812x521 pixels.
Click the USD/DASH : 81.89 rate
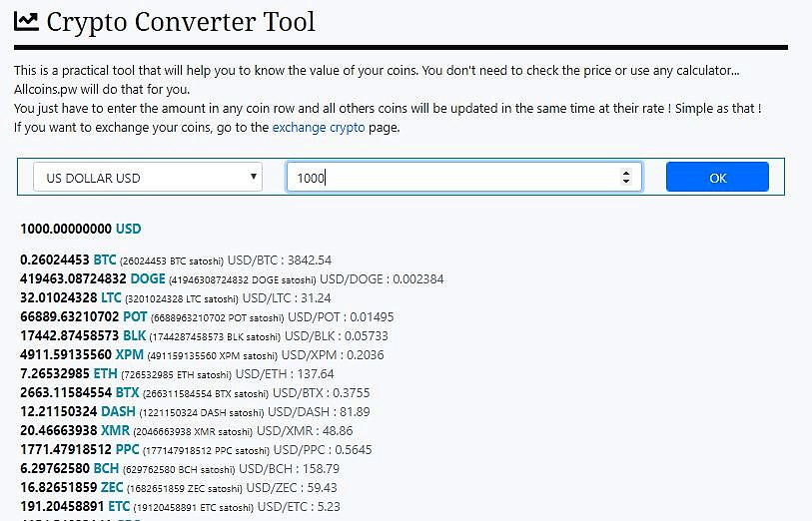(319, 412)
